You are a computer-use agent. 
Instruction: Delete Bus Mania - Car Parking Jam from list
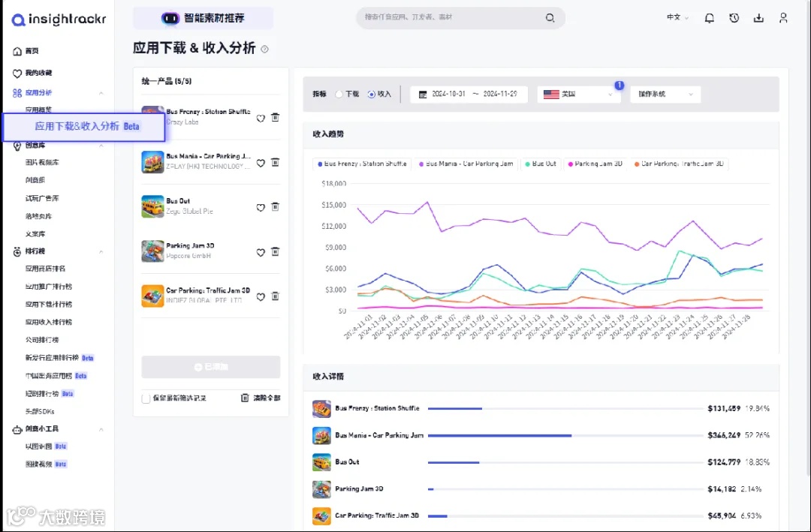[276, 162]
